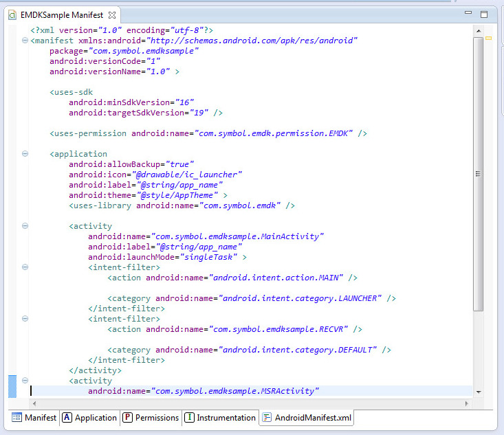Place cursor on the uses-permission line

coord(206,133)
